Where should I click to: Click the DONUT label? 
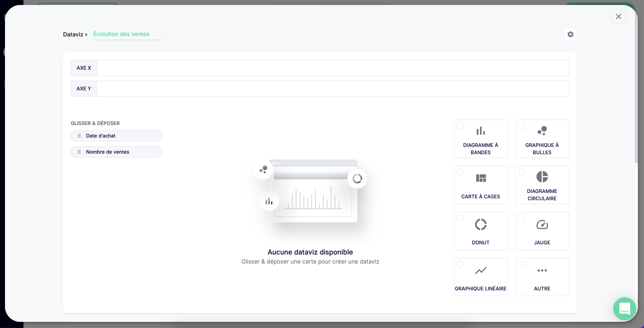pos(480,243)
